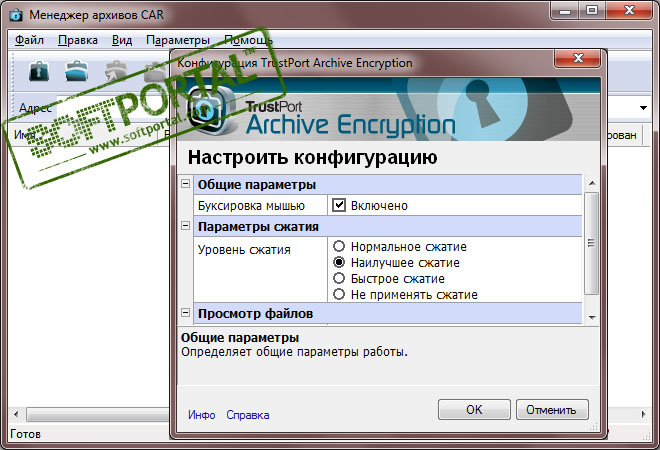Image resolution: width=660 pixels, height=450 pixels.
Task: Open the Файл menu
Action: [x=29, y=40]
